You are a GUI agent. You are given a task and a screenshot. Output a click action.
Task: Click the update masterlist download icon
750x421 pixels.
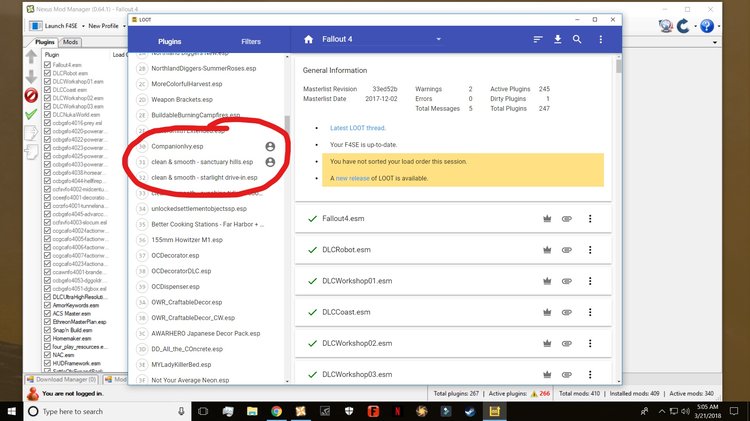click(558, 39)
